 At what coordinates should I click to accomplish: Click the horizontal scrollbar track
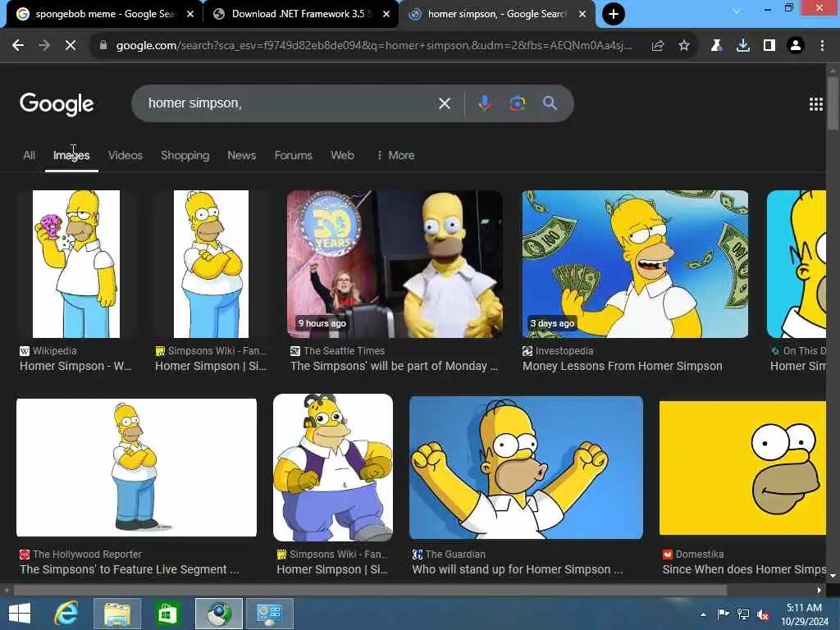tap(413, 590)
